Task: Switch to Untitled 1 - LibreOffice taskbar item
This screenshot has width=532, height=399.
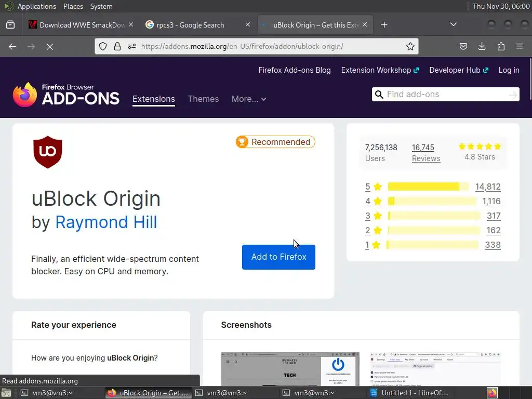Action: [x=409, y=393]
